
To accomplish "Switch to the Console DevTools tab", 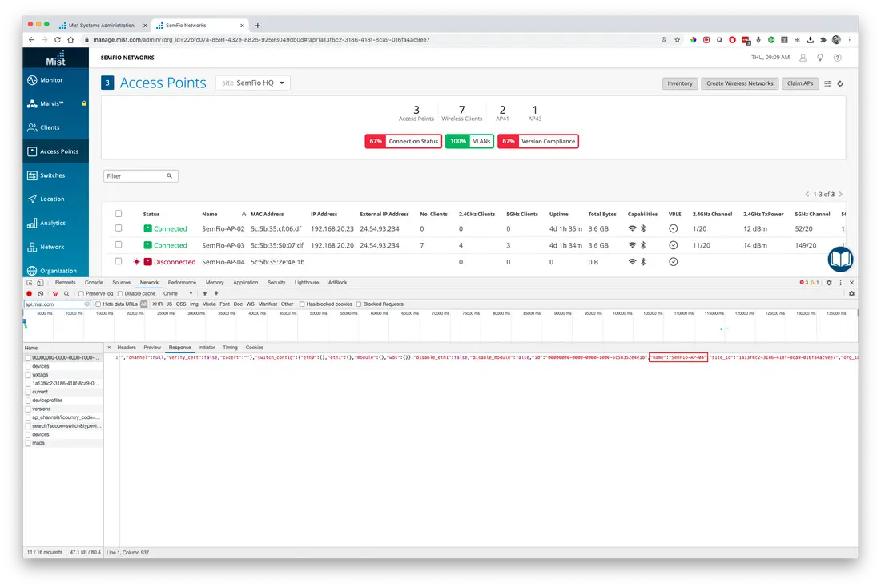I will [x=94, y=283].
